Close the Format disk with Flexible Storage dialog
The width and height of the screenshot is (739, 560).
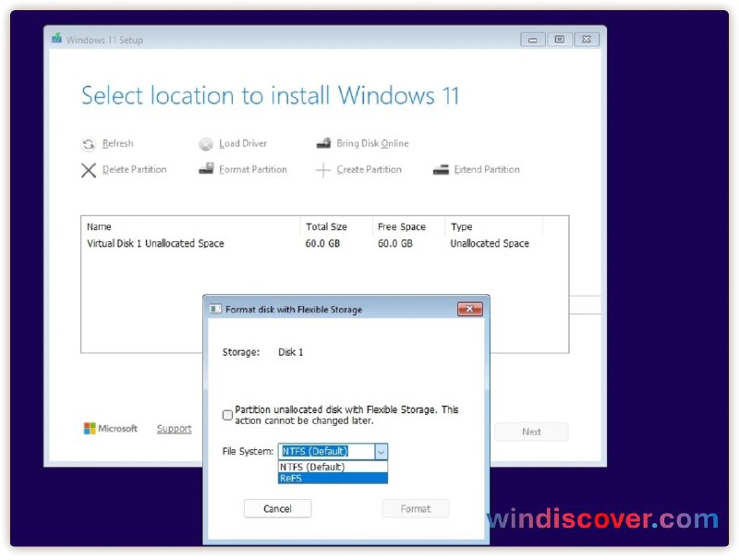click(x=470, y=309)
